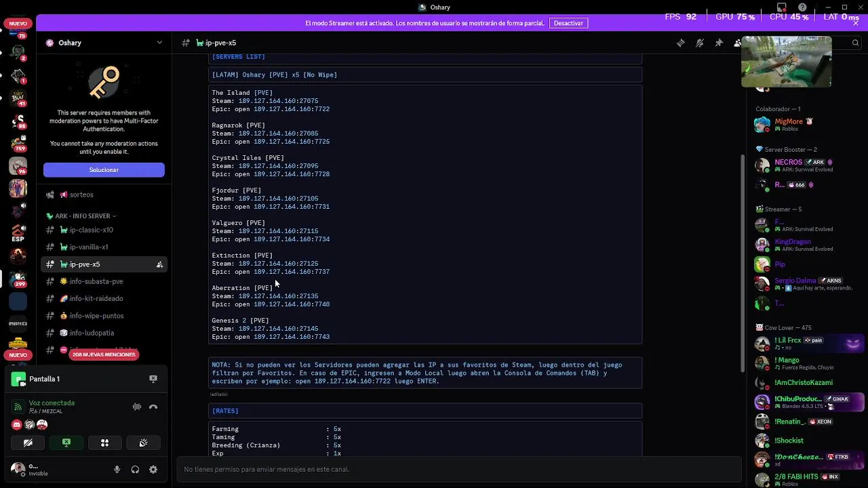Open the sorteos channel
The height and width of the screenshot is (488, 868).
[104, 195]
